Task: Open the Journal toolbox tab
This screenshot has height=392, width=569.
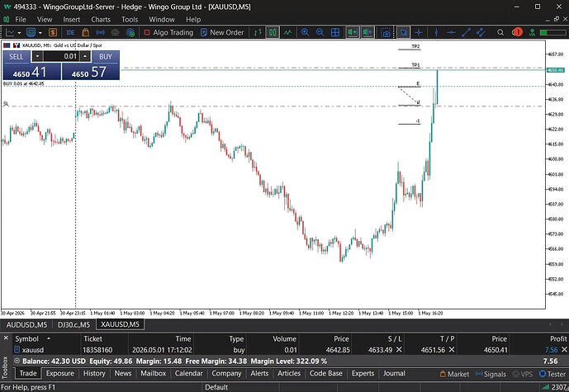Action: coord(394,374)
